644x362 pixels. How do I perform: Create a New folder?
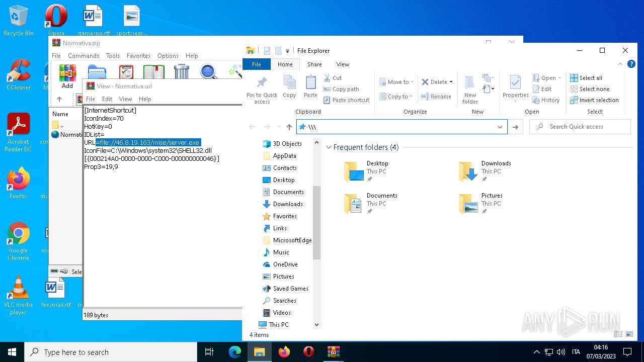point(470,90)
